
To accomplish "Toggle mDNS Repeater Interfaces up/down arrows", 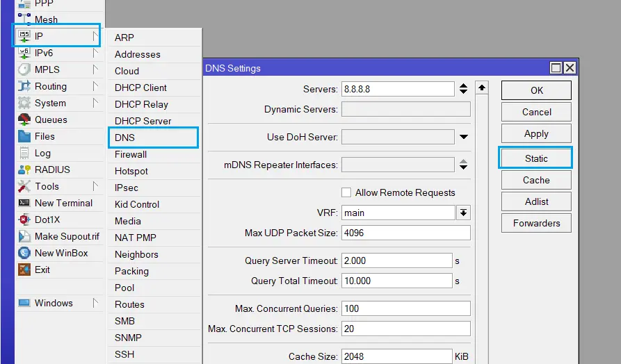I will [x=464, y=165].
